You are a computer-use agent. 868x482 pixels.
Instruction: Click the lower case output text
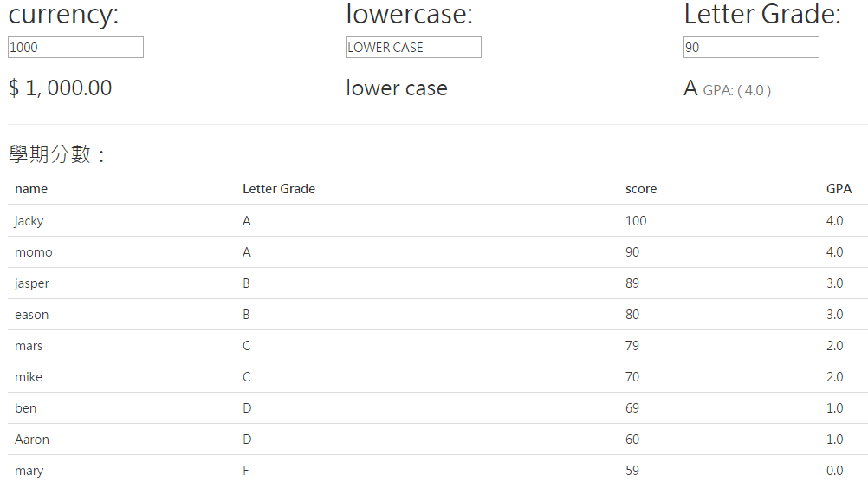[x=397, y=88]
